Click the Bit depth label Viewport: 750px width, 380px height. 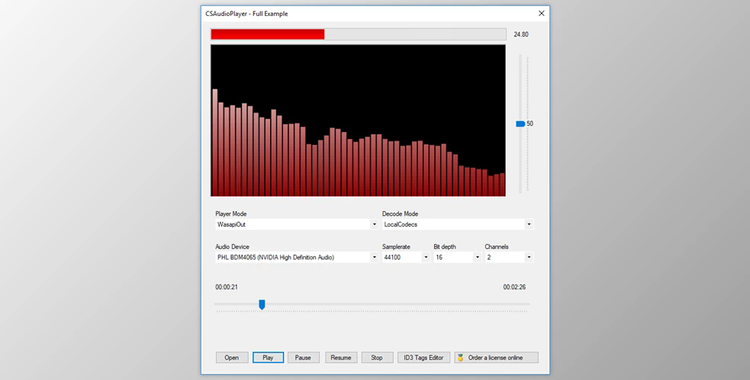point(445,247)
